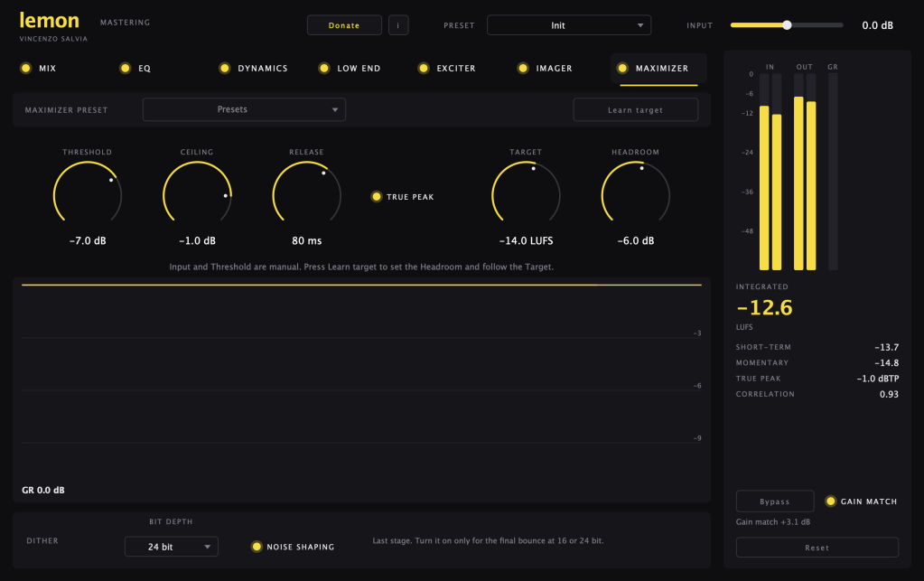This screenshot has width=924, height=581.
Task: Toggle the DYNAMICS module power dot
Action: pos(225,69)
